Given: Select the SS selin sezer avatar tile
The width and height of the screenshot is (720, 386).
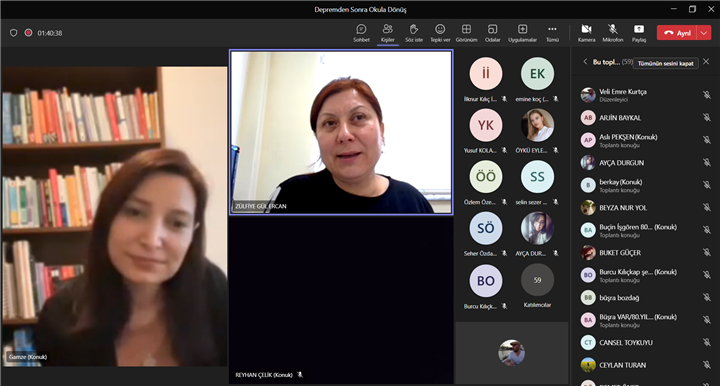Looking at the screenshot, I should pos(537,177).
